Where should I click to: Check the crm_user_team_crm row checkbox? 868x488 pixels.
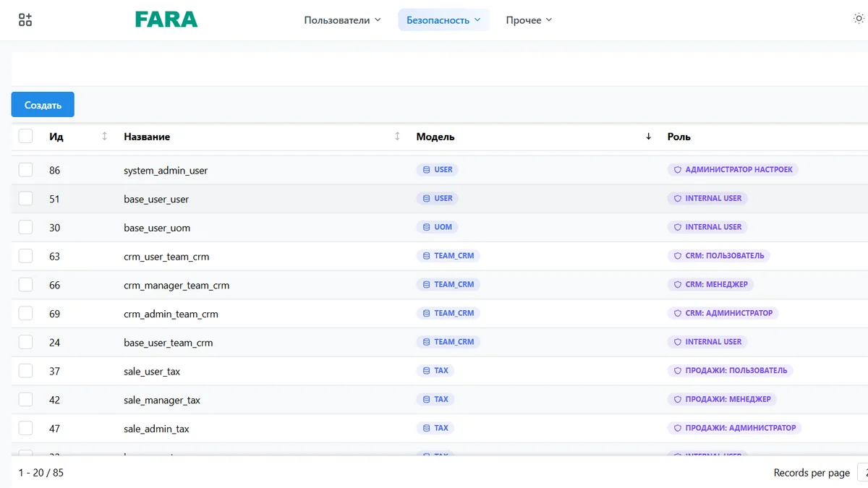[x=25, y=256]
